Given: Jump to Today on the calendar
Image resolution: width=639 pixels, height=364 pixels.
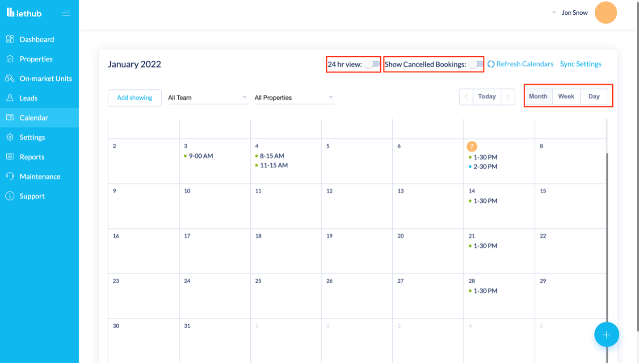Looking at the screenshot, I should pos(487,96).
